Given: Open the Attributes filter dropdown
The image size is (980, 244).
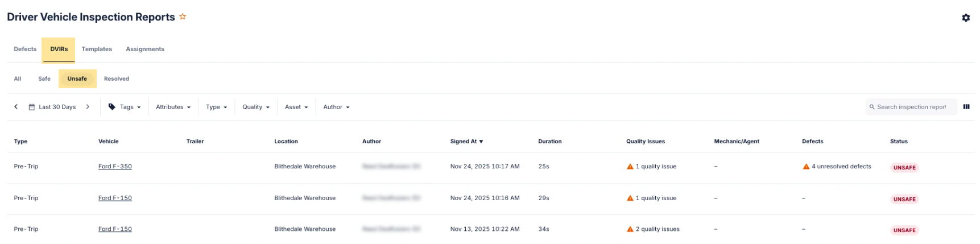Looking at the screenshot, I should [x=173, y=107].
